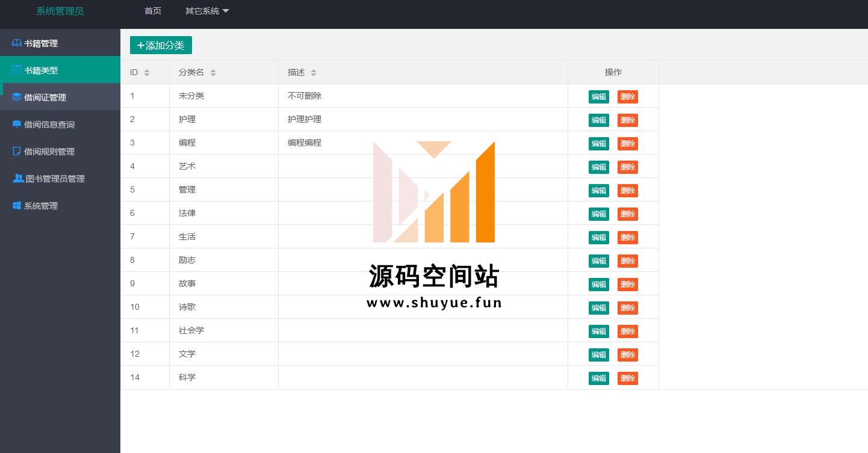
Task: Select the 编程编程 description cell
Action: point(423,143)
